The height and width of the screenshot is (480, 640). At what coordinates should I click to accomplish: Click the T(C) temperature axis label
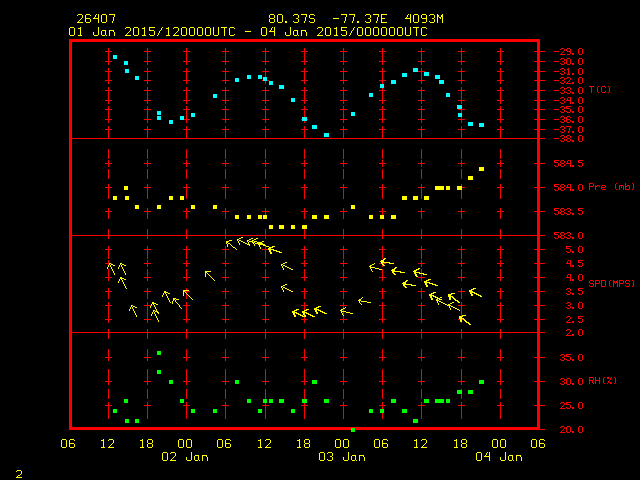click(600, 89)
